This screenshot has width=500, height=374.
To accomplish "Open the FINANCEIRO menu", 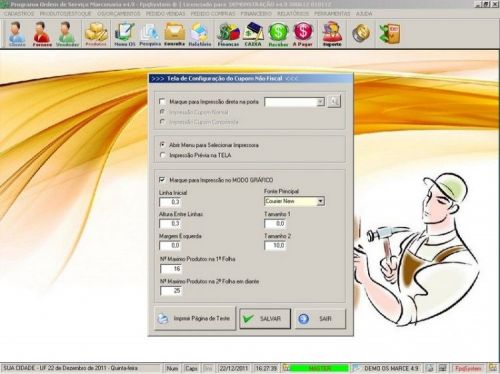I will pos(256,14).
